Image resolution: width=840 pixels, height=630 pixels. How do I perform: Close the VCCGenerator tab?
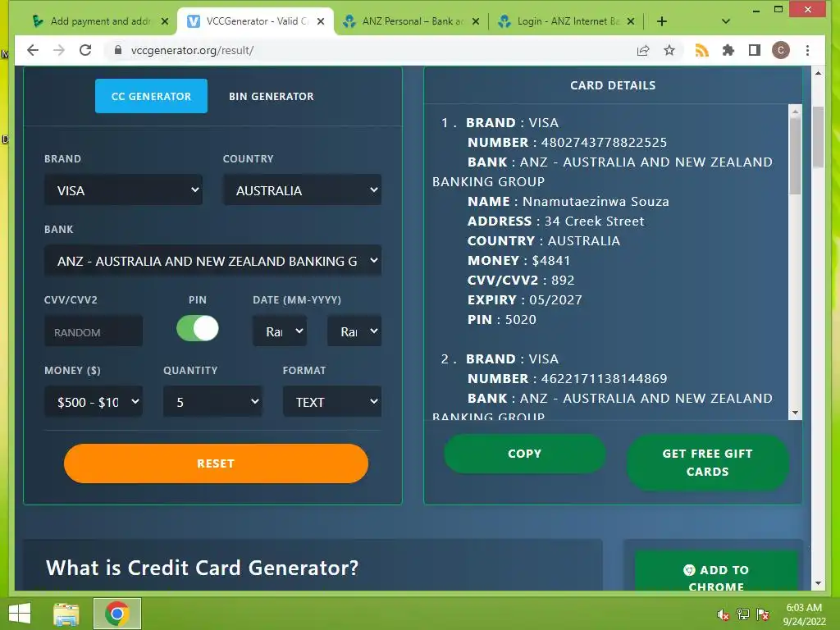[x=321, y=21]
